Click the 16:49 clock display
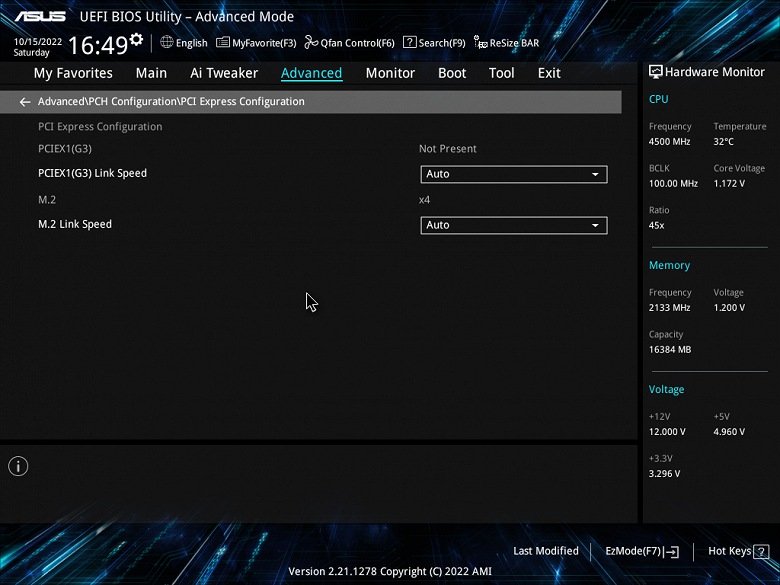Viewport: 780px width, 585px height. [98, 45]
